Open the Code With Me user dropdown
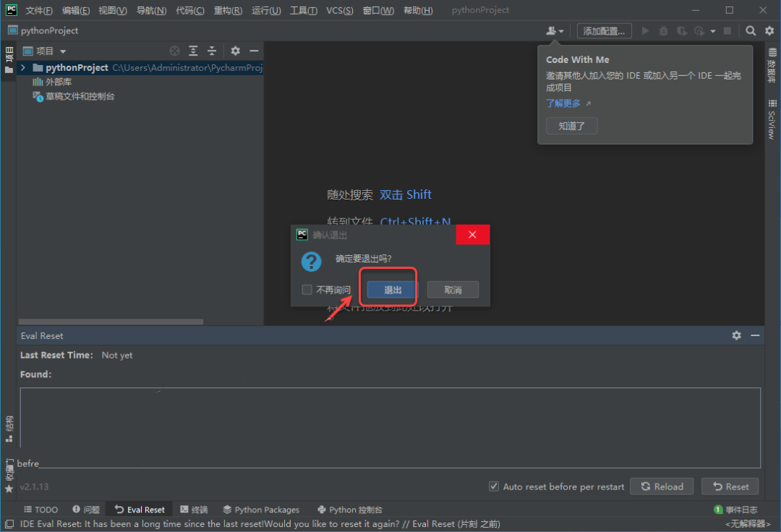This screenshot has height=532, width=781. 555,31
